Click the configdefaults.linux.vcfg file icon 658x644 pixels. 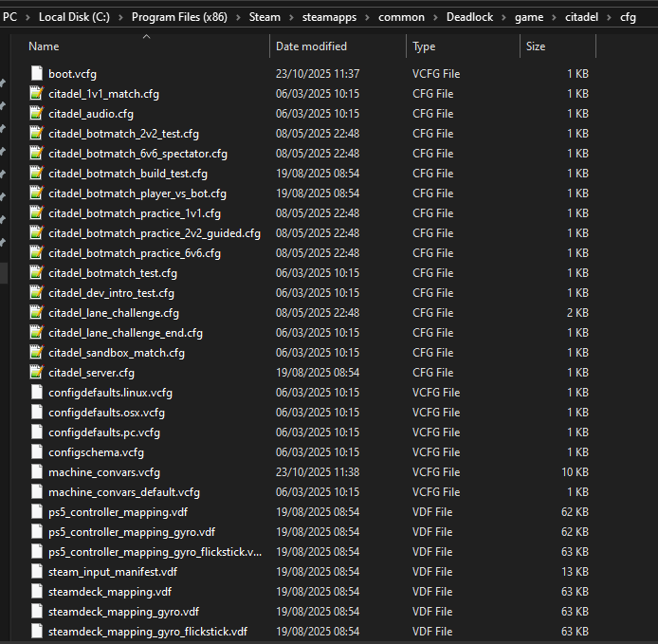pyautogui.click(x=37, y=392)
